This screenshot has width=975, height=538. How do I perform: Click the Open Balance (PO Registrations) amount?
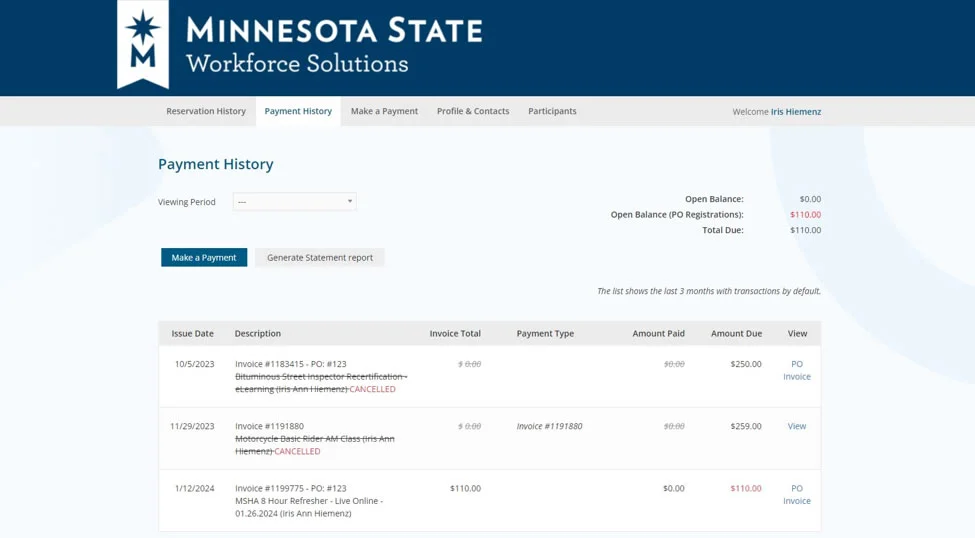[805, 215]
